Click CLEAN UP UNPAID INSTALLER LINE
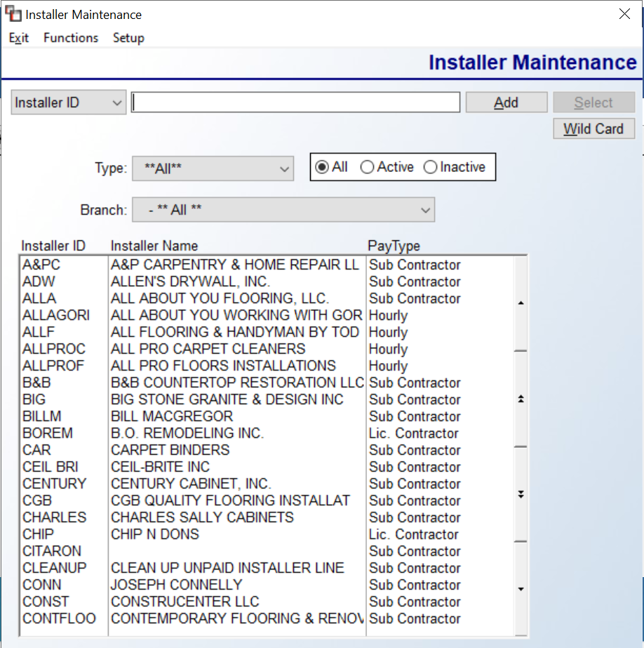Viewport: 644px width, 648px height. tap(227, 568)
